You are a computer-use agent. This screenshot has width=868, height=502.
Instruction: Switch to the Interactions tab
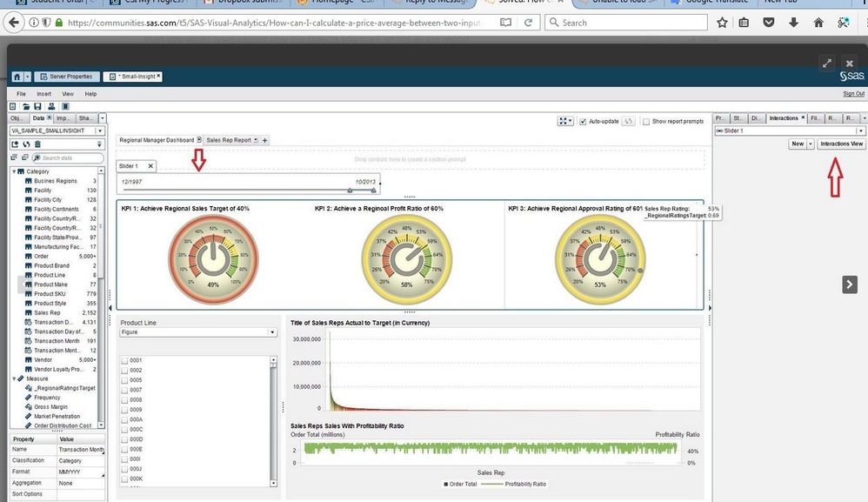coord(784,118)
